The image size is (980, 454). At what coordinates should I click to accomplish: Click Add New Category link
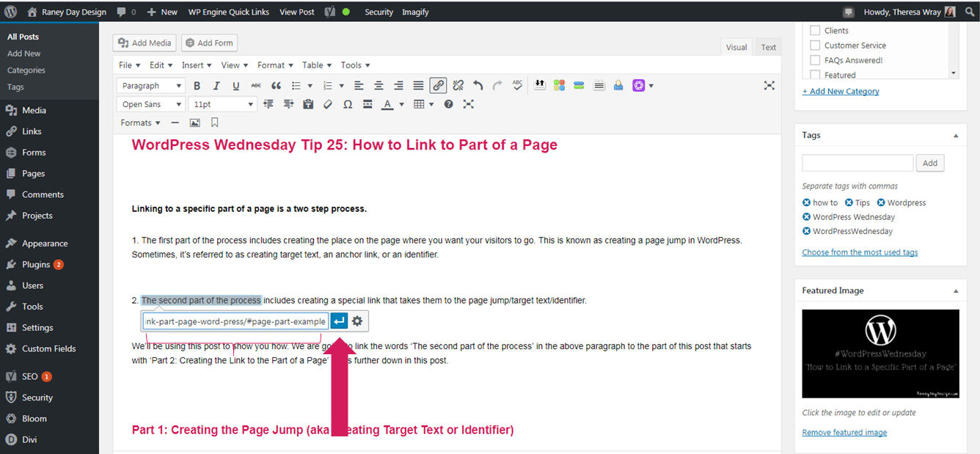[841, 92]
